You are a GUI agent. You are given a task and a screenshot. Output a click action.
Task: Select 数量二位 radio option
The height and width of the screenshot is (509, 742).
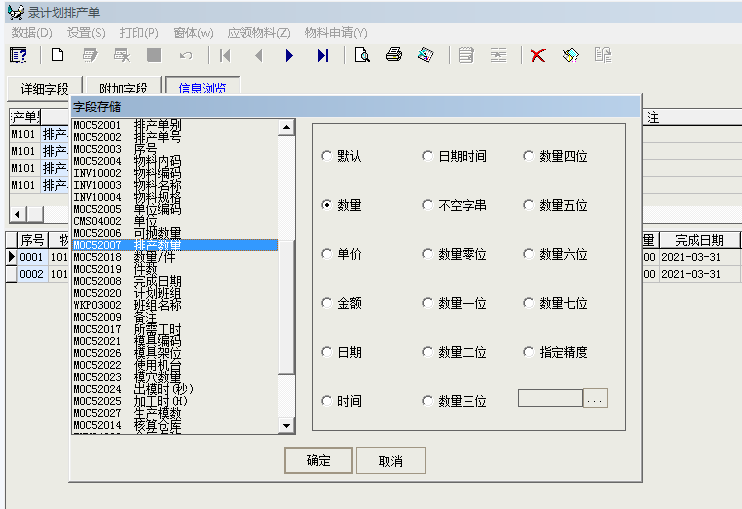pos(429,352)
